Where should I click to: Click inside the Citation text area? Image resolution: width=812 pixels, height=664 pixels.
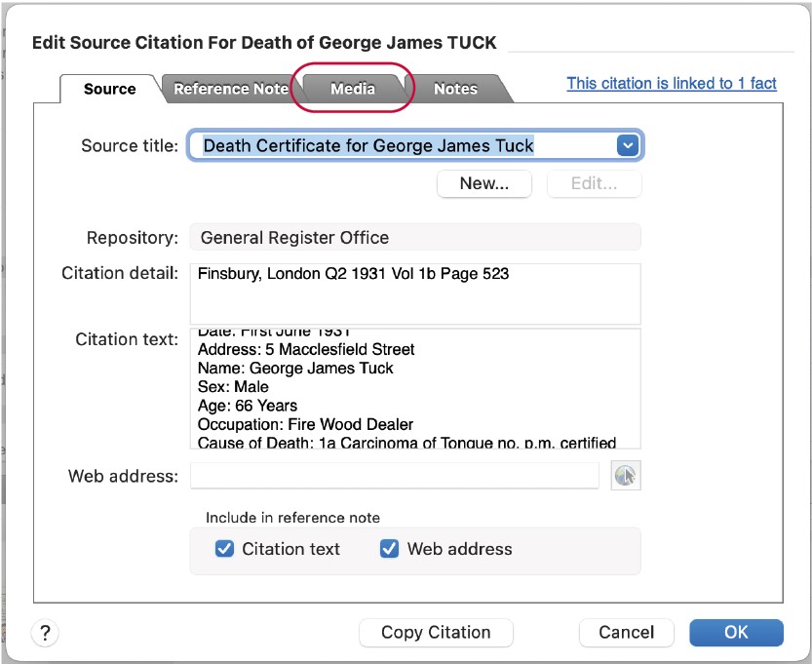[x=414, y=388]
